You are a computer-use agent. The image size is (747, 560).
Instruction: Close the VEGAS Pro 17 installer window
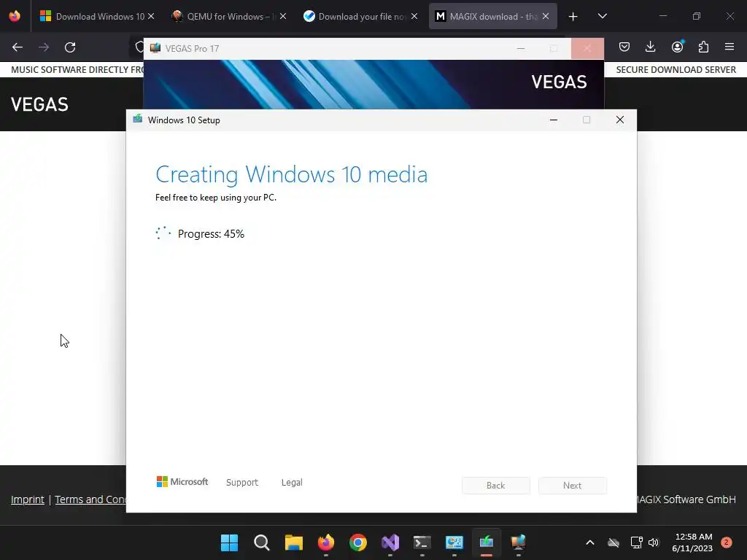(x=587, y=49)
